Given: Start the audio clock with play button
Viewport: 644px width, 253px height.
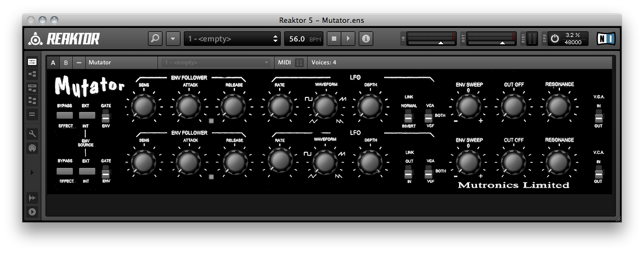Looking at the screenshot, I should pos(348,39).
